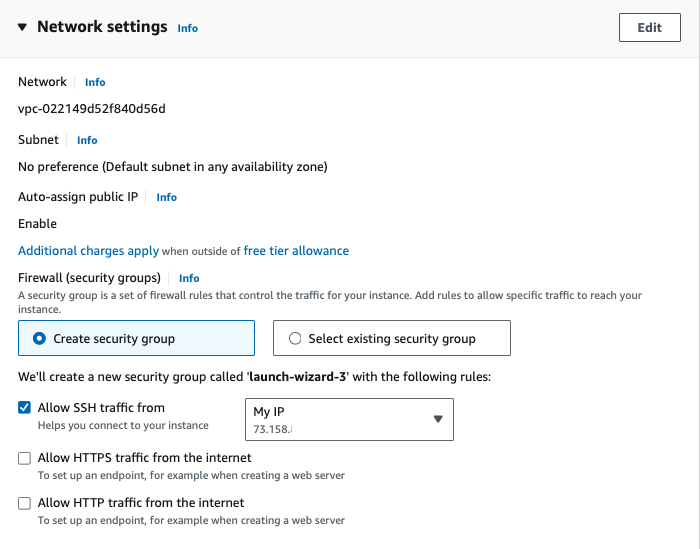This screenshot has width=700, height=549.
Task: Click the VPC ID vpc-022149d52f840d56d text
Action: click(92, 109)
